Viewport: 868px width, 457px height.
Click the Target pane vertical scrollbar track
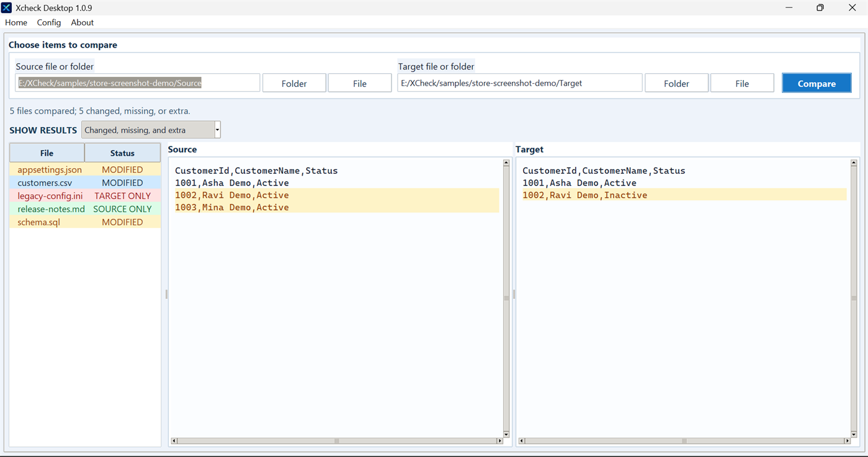(x=854, y=298)
